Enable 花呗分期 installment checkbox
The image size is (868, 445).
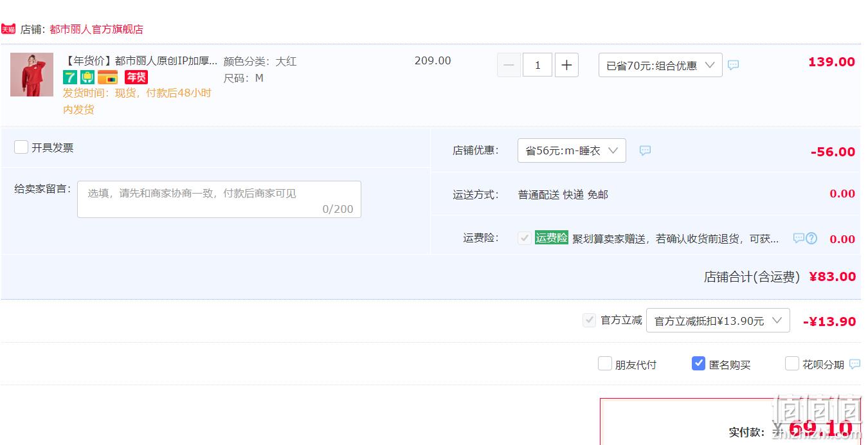click(792, 364)
